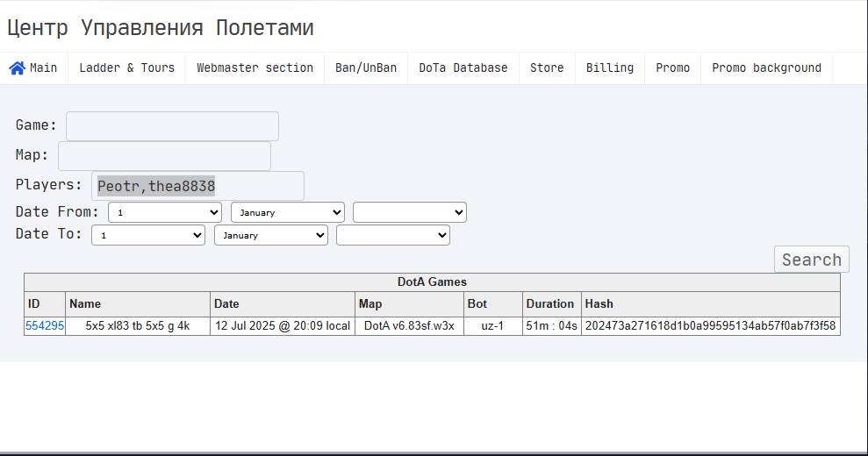Viewport: 868px width, 456px height.
Task: Click the Hash column header
Action: click(711, 303)
